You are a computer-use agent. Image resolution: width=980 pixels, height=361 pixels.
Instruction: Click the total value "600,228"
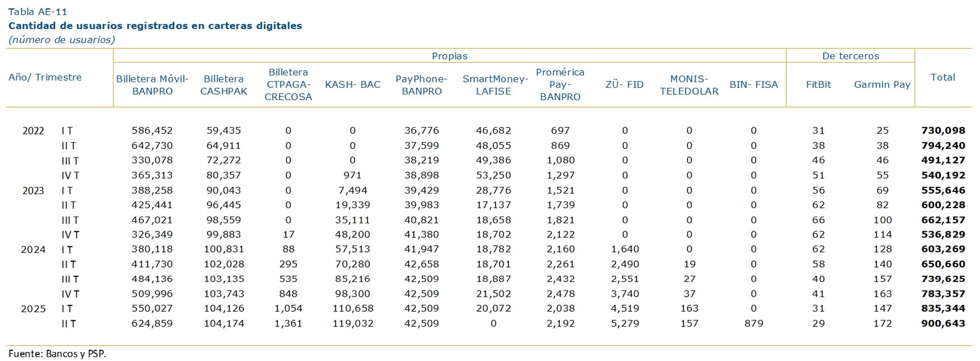pyautogui.click(x=943, y=205)
